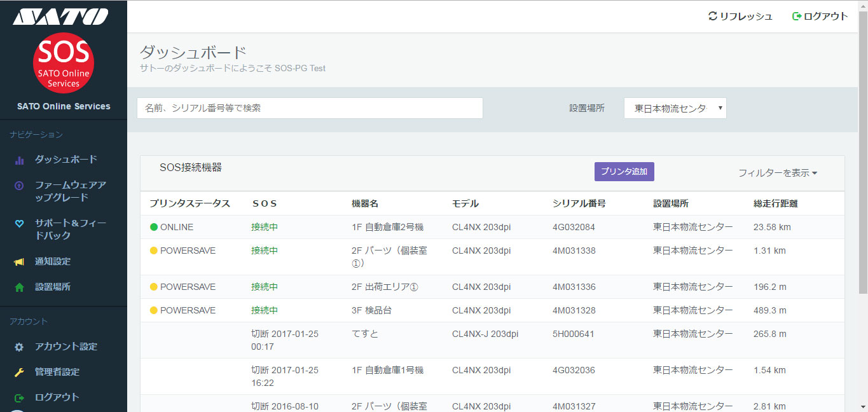This screenshot has width=868, height=412.
Task: Refresh the page with リフレッシュ
Action: pos(740,17)
